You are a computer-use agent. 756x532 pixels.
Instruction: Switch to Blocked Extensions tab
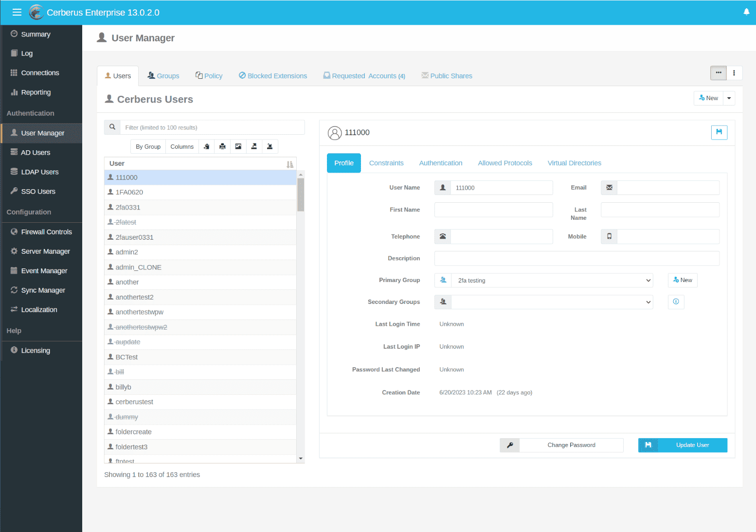pyautogui.click(x=273, y=76)
